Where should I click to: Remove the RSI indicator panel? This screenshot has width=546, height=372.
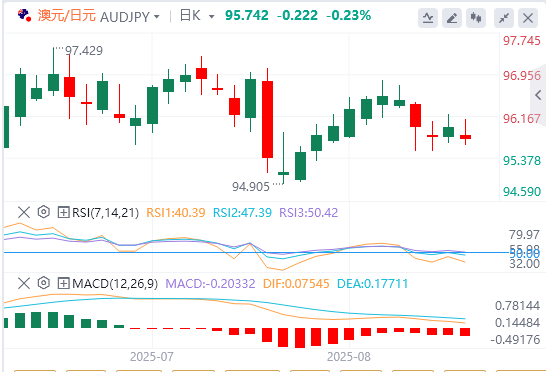[x=24, y=212]
